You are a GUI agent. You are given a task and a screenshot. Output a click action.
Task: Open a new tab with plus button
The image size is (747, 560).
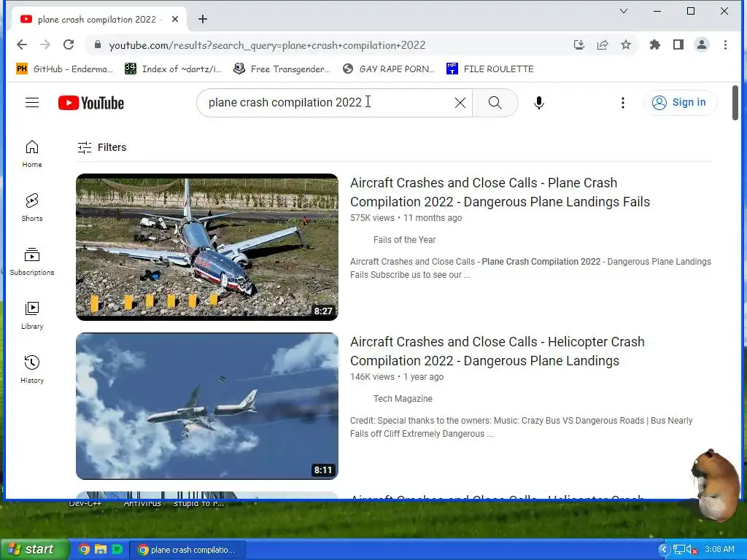(x=203, y=19)
